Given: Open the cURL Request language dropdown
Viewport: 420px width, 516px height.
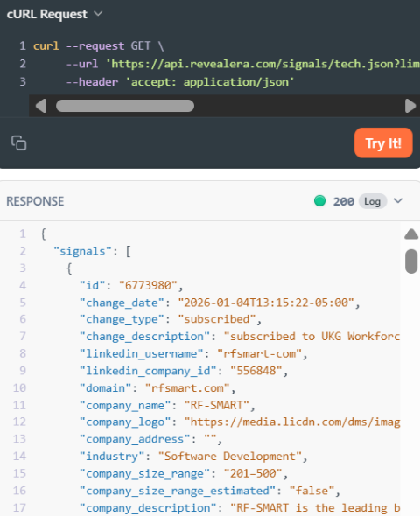Looking at the screenshot, I should (98, 14).
